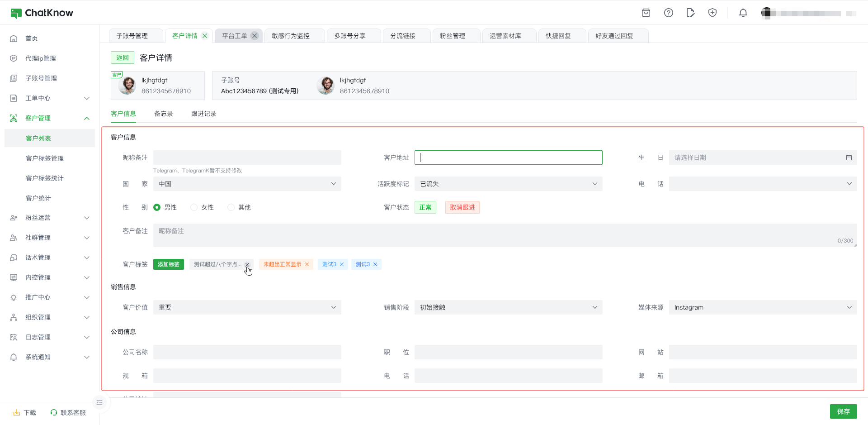868x425 pixels.
Task: Open the 国家 country dropdown
Action: tap(247, 184)
